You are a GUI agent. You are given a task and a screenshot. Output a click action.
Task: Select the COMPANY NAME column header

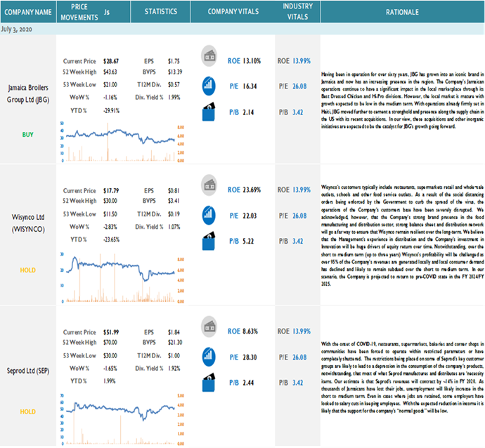(28, 12)
